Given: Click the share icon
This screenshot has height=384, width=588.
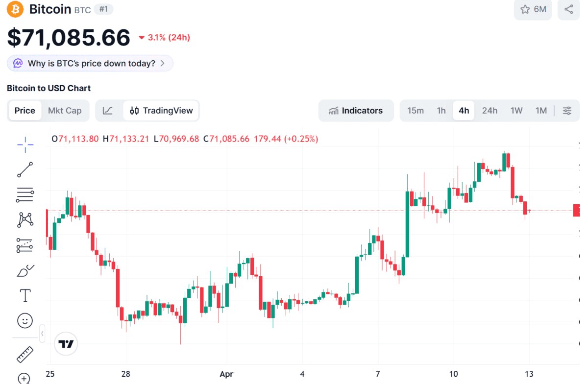Looking at the screenshot, I should pos(568,9).
